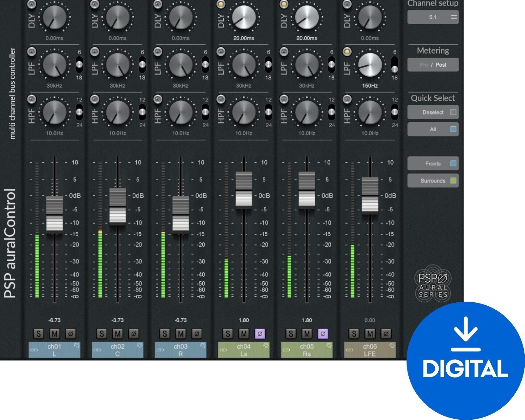Click ch06 gain value 0.00
The height and width of the screenshot is (420, 525).
pyautogui.click(x=370, y=320)
